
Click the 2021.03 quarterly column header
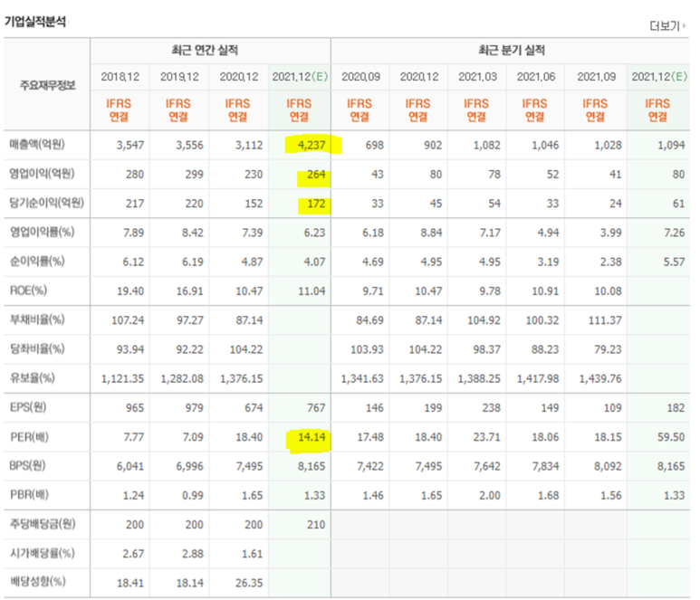click(x=477, y=77)
